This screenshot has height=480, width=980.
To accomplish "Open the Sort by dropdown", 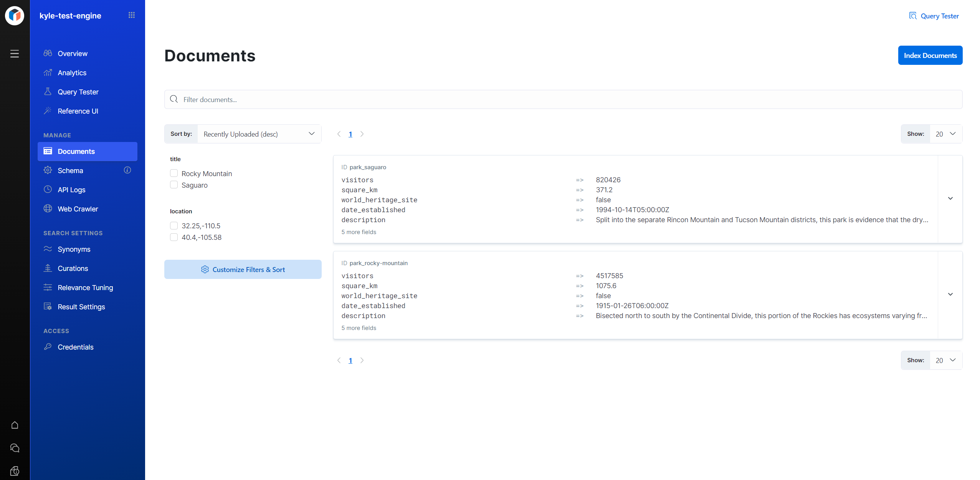I will (x=259, y=134).
